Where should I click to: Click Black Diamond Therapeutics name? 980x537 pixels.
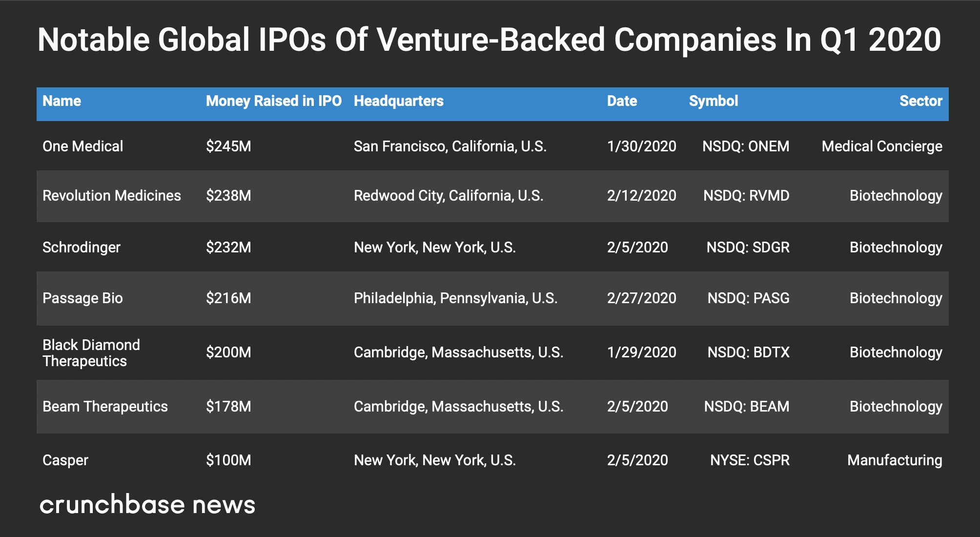point(91,352)
